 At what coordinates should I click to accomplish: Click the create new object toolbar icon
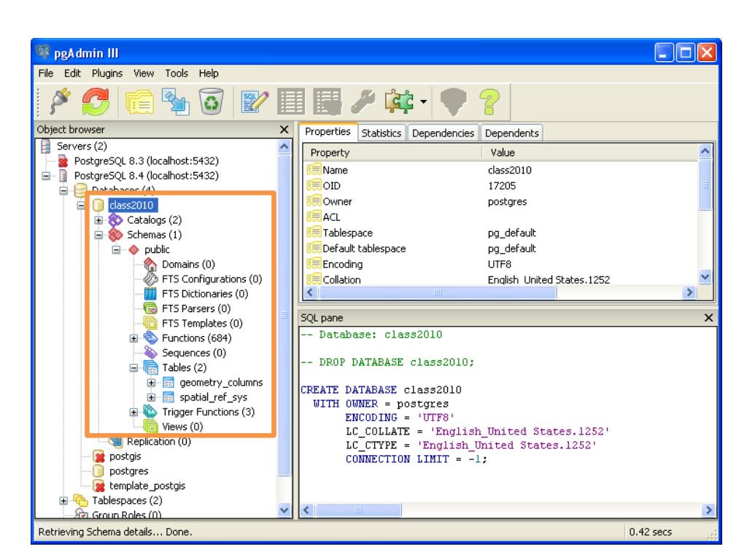pos(175,101)
